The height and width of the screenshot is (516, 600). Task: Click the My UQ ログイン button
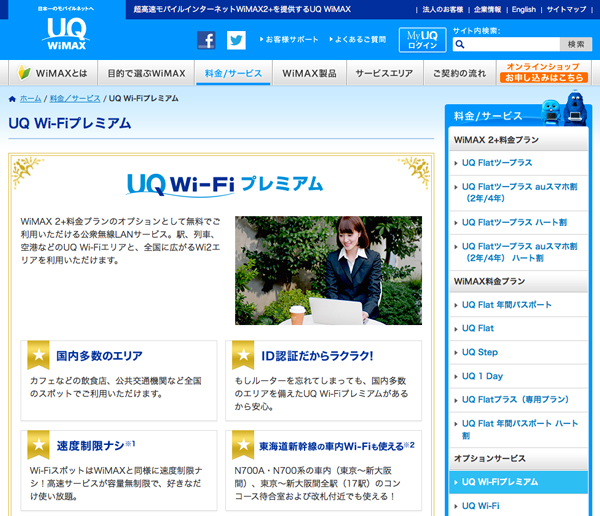pyautogui.click(x=422, y=40)
